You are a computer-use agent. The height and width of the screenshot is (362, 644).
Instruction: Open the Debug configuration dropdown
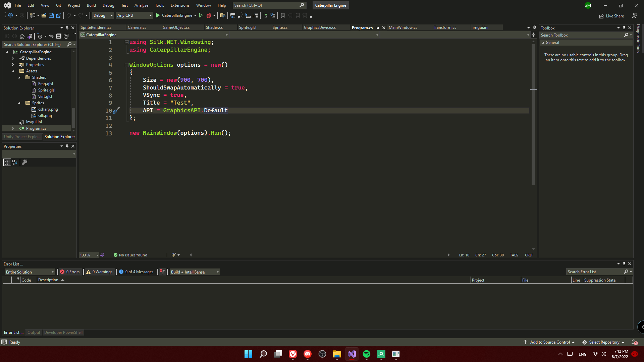click(103, 15)
